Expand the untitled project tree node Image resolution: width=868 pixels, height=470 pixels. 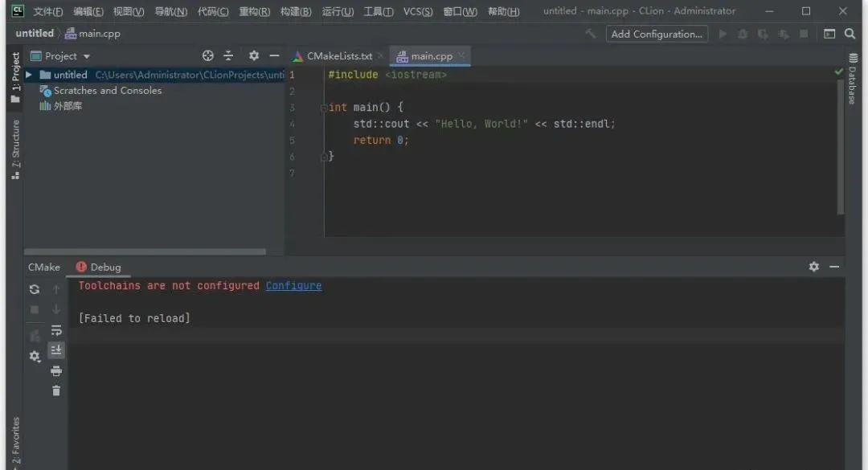coord(29,75)
